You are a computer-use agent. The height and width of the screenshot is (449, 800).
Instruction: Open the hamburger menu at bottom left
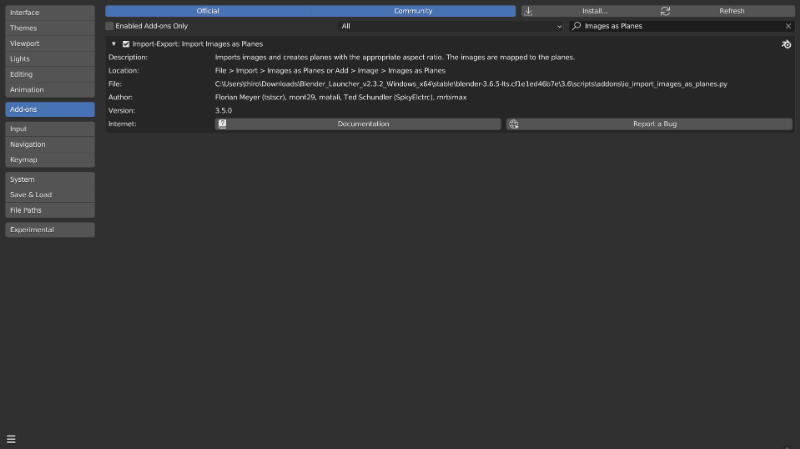tap(11, 438)
